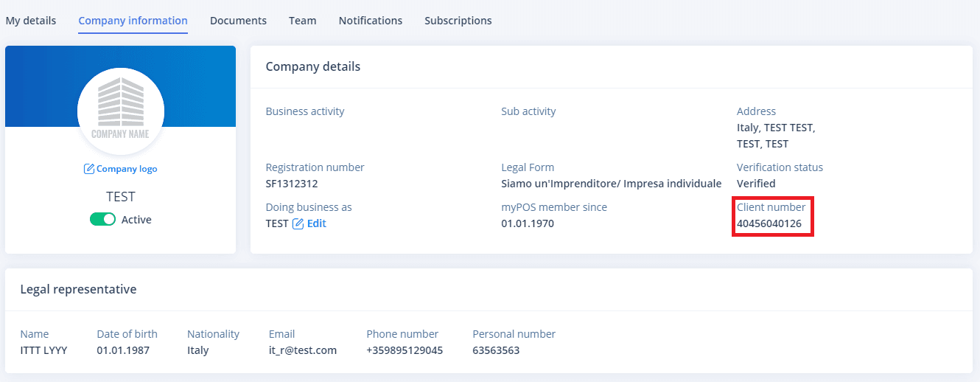Screen dimensions: 980x382
Task: Click the pencil icon beside Doing business as
Action: click(x=298, y=223)
